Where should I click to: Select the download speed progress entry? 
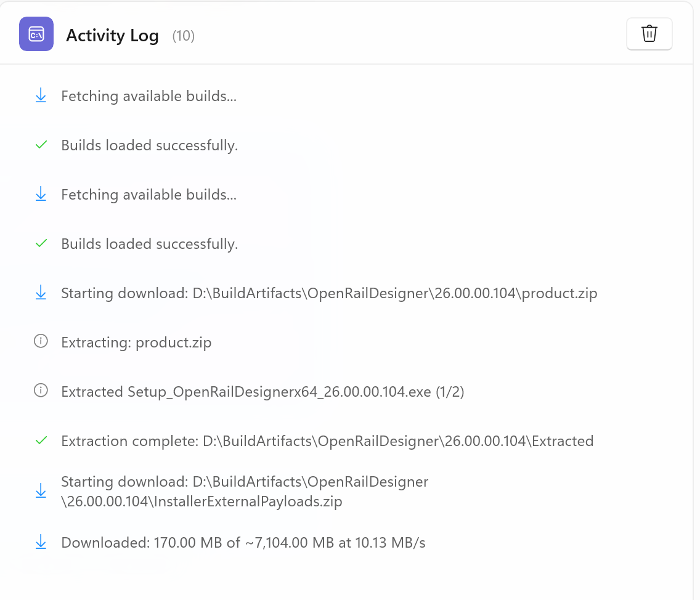pos(244,543)
